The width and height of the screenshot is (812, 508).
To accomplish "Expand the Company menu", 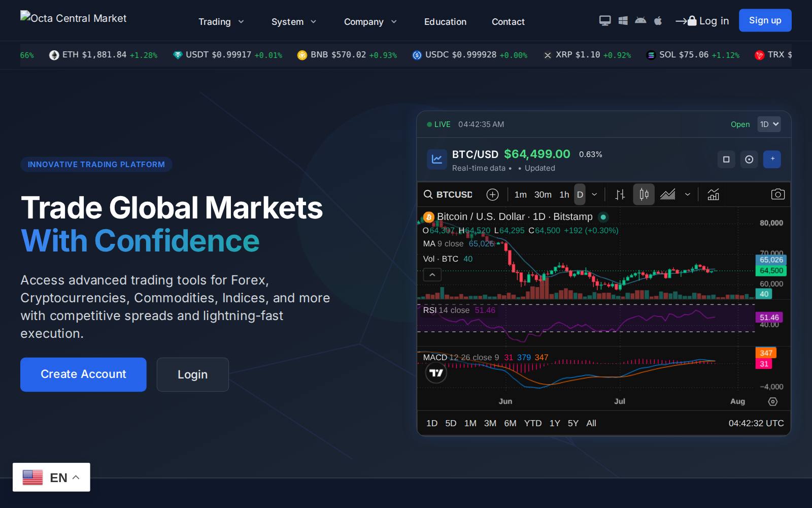I will 370,22.
